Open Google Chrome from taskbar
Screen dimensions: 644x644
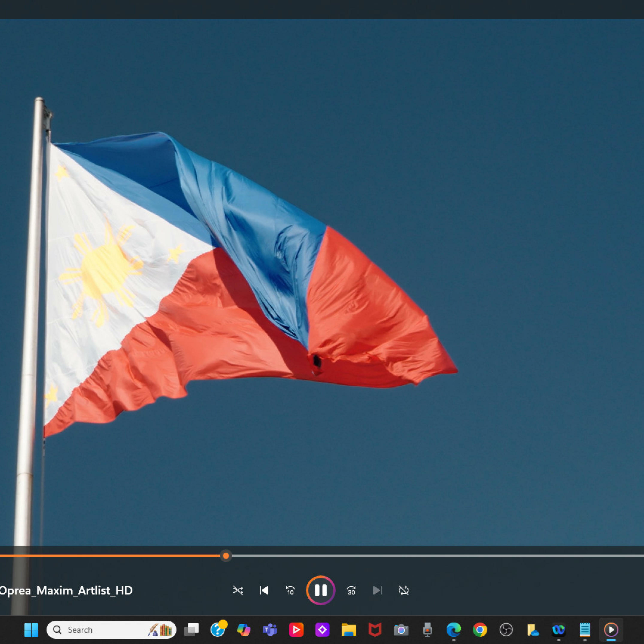coord(480,630)
